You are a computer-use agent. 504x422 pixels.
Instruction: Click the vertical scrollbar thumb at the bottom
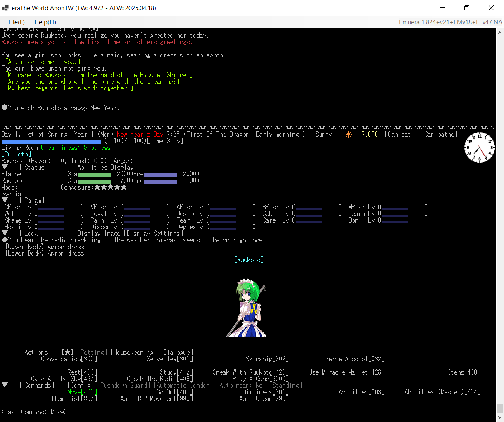tap(500, 408)
